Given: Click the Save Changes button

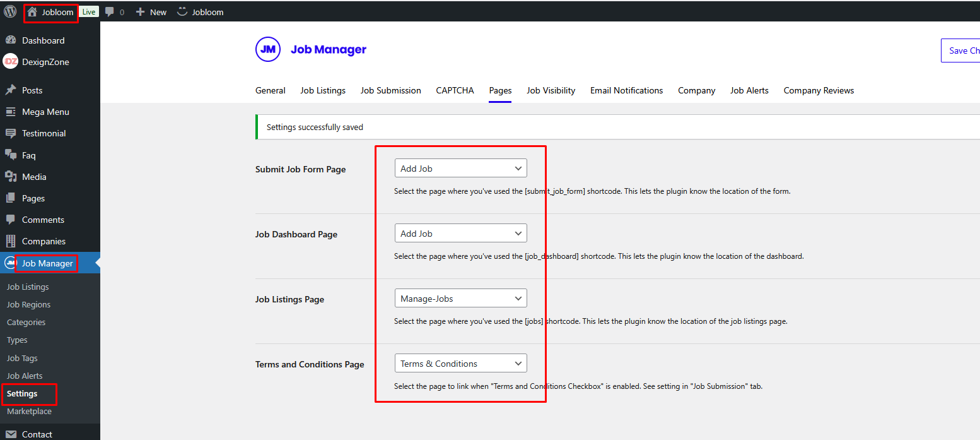Looking at the screenshot, I should (961, 51).
